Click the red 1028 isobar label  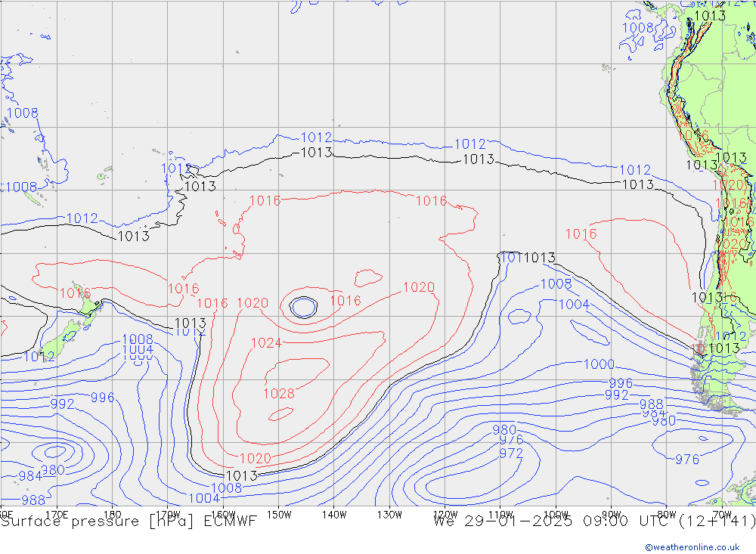coord(278,394)
